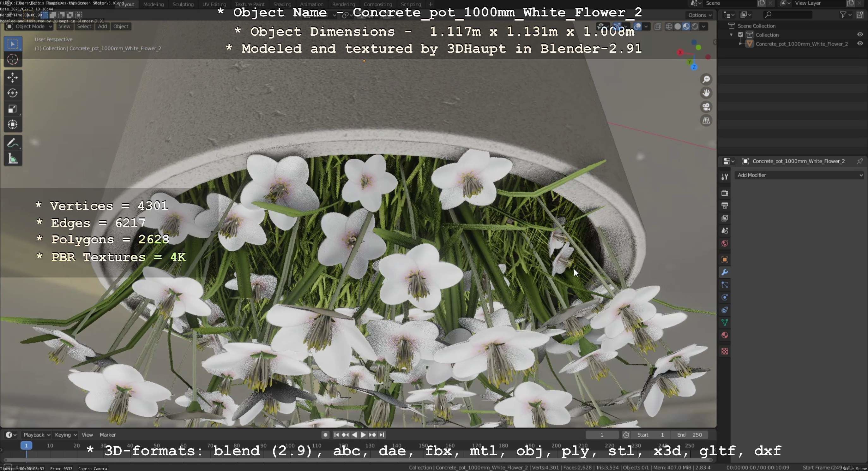Open the Output properties printer tab

(x=725, y=206)
